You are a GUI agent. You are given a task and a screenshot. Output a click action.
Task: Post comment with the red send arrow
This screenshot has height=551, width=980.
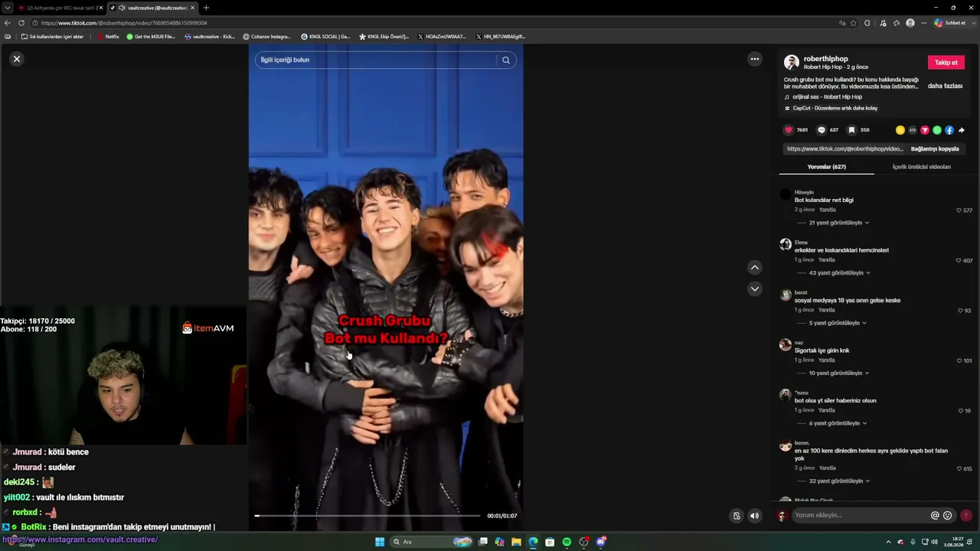[x=966, y=516]
